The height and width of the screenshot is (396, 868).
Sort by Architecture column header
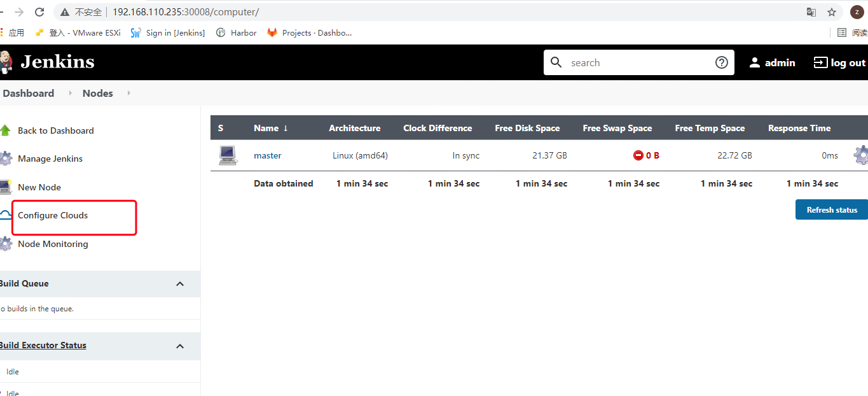355,128
